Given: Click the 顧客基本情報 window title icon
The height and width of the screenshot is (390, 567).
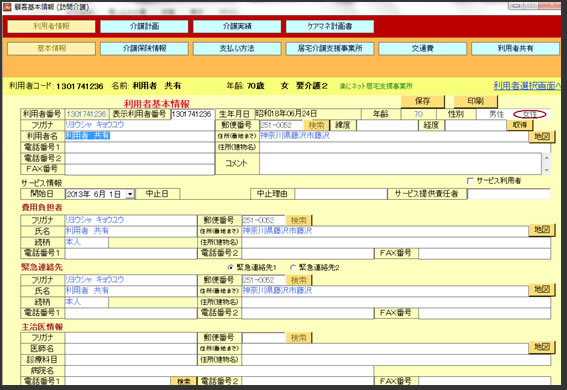Looking at the screenshot, I should (x=7, y=7).
